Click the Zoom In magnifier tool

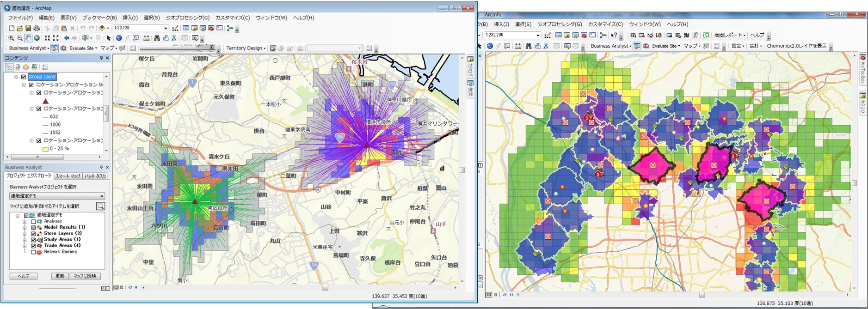click(11, 38)
